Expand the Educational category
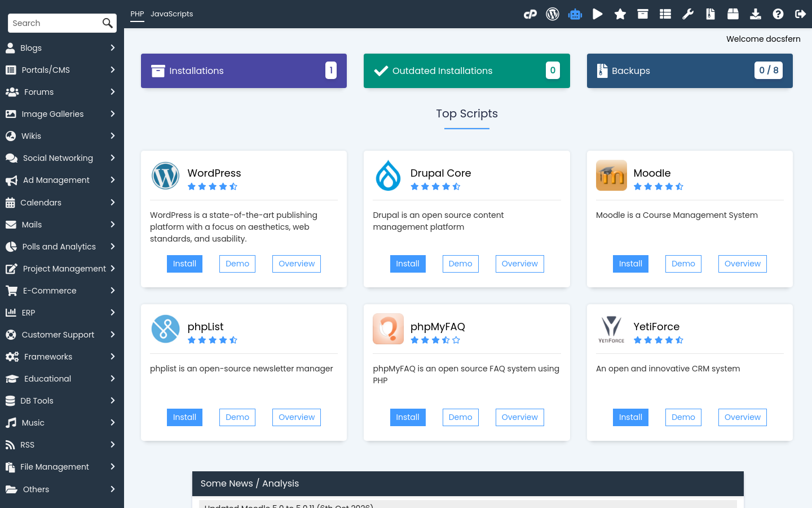 (x=113, y=379)
